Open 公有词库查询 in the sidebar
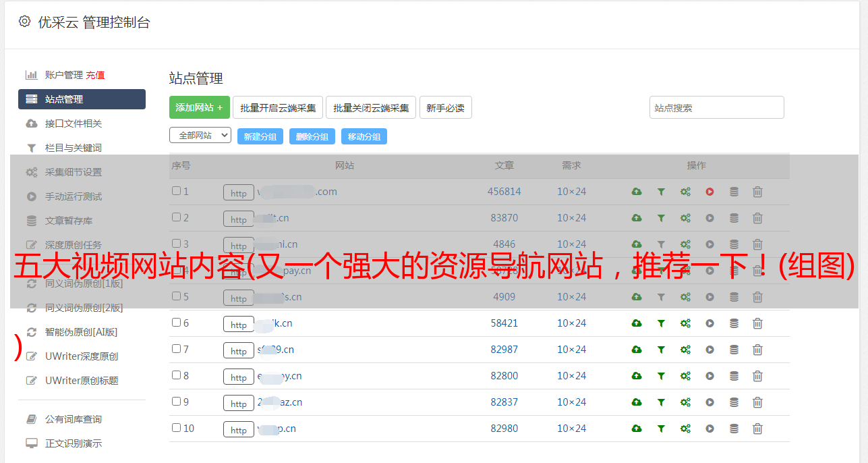 [74, 419]
